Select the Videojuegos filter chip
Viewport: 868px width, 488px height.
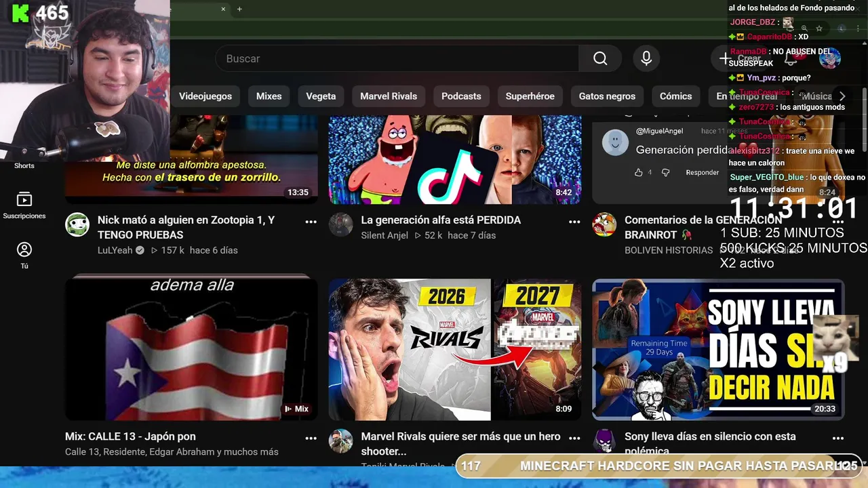(205, 96)
